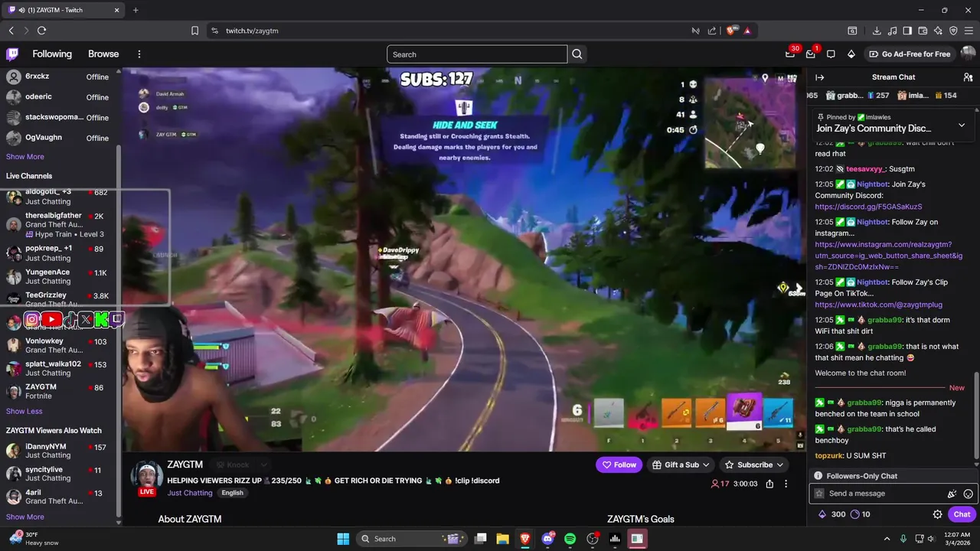This screenshot has height=551, width=980.
Task: Expand the pinned Discord message chevron
Action: coord(962,125)
